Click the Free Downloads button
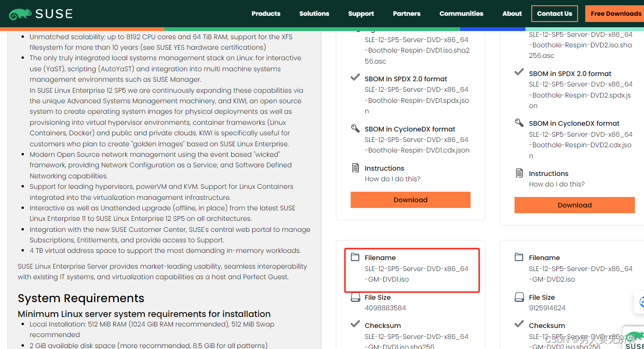The width and height of the screenshot is (644, 349). pos(617,14)
